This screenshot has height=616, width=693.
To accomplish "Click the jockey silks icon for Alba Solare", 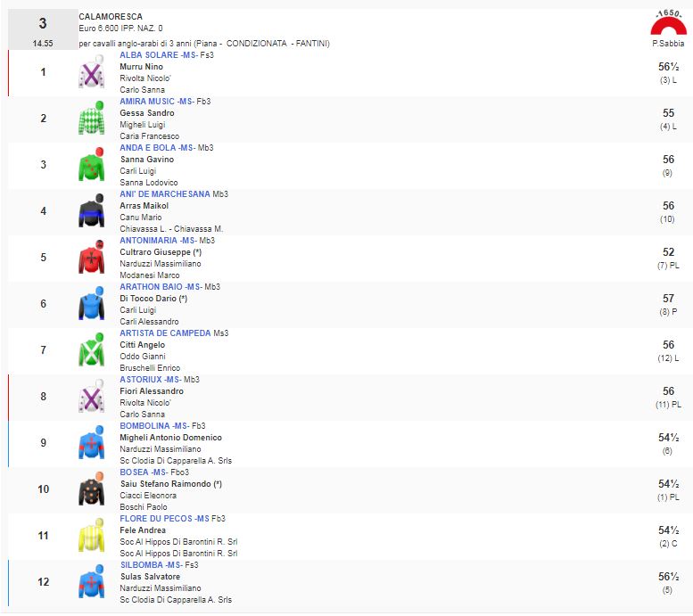I will [x=91, y=73].
